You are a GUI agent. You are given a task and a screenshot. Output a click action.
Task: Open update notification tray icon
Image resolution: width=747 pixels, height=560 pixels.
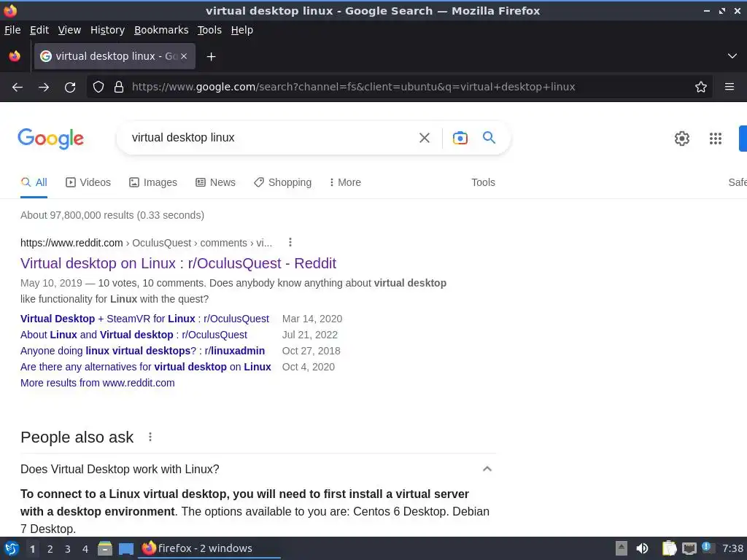coord(707,548)
